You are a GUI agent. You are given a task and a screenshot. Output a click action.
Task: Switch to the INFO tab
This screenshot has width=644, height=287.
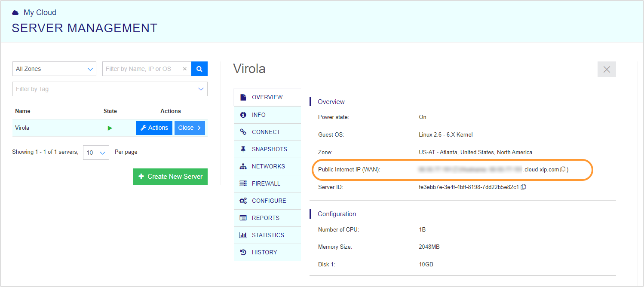[x=267, y=115]
